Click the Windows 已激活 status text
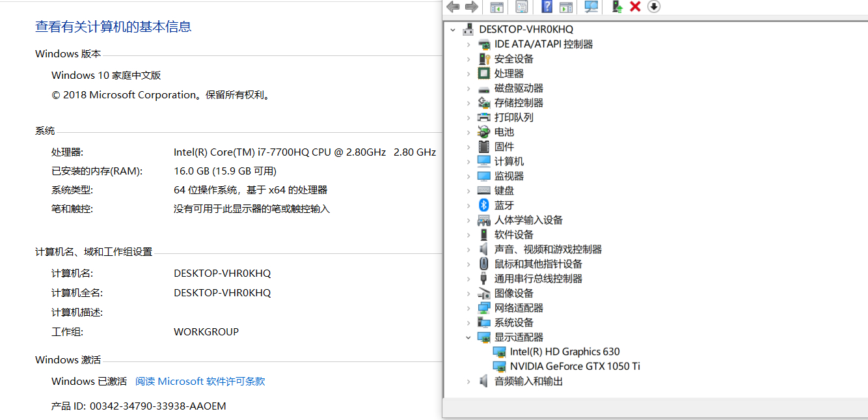This screenshot has height=420, width=868. tap(89, 382)
